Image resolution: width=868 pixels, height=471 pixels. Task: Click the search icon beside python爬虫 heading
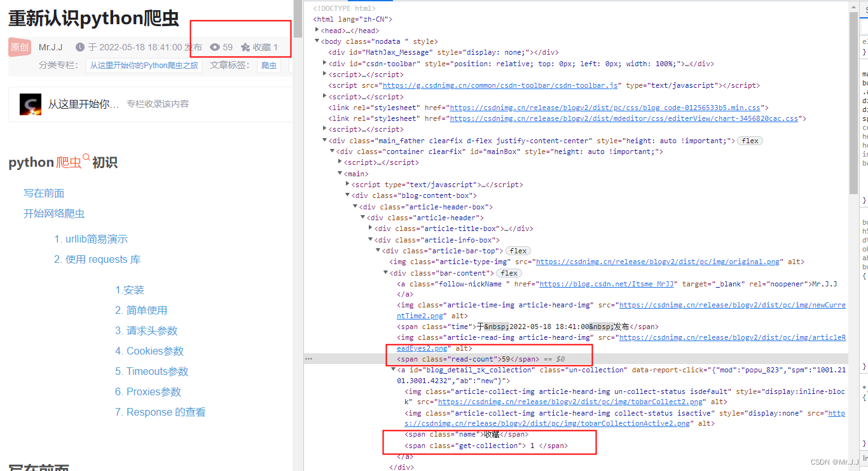(86, 156)
